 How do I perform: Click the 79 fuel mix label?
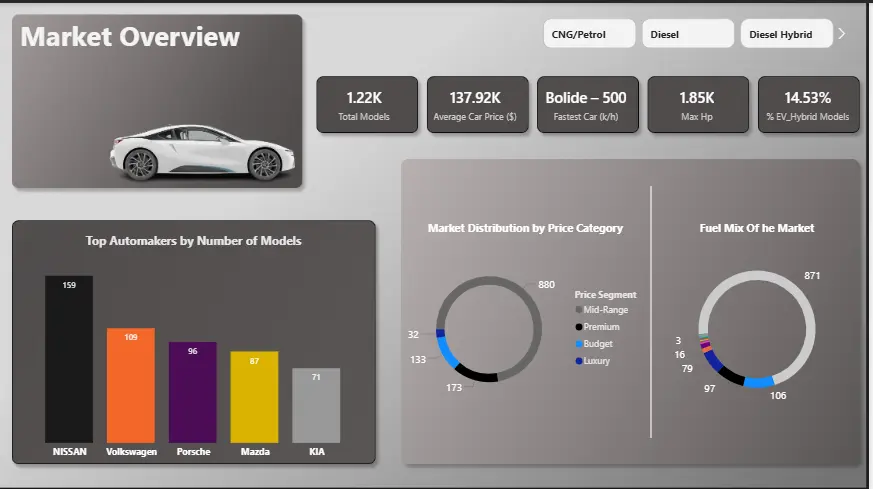687,369
